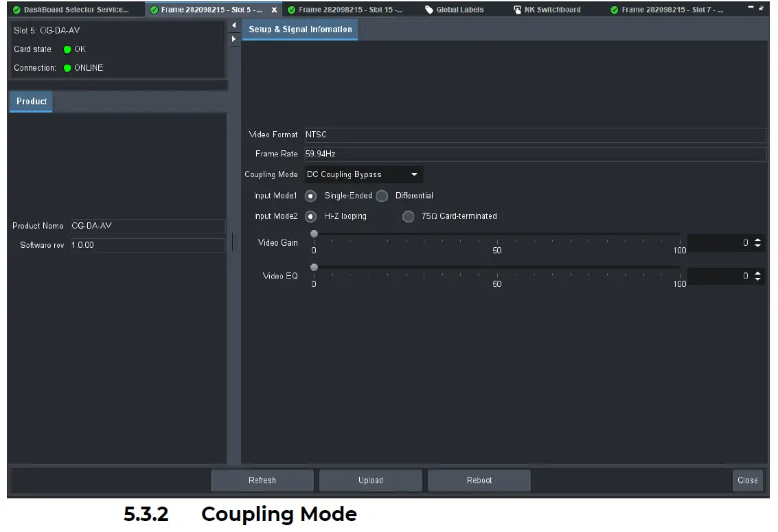Click the Video Format NTSC field
This screenshot has height=532, width=778.
click(x=536, y=135)
